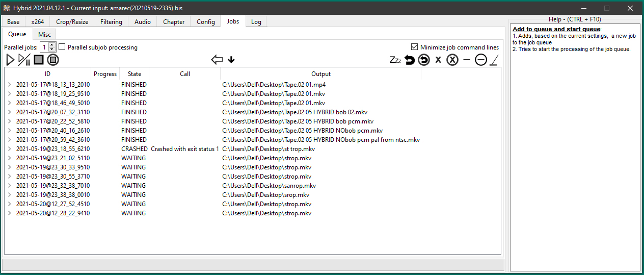Switch to the Audio tab
This screenshot has height=275, width=644.
click(x=143, y=21)
